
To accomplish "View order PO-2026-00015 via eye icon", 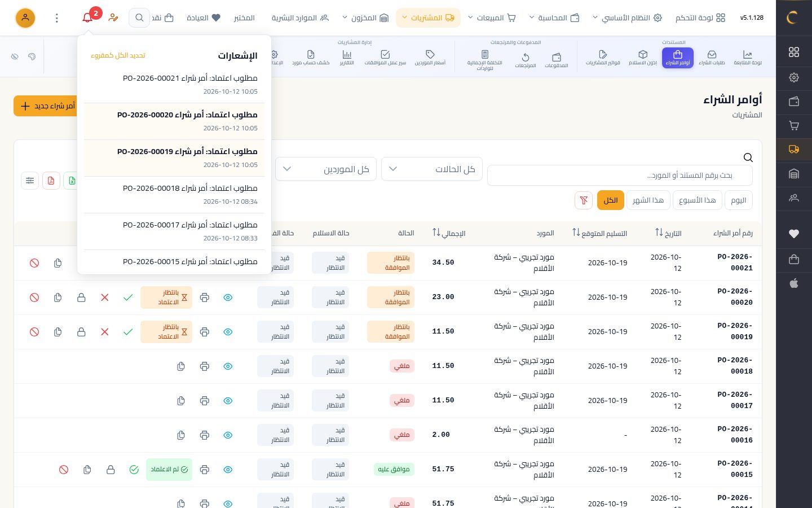I will (x=228, y=470).
